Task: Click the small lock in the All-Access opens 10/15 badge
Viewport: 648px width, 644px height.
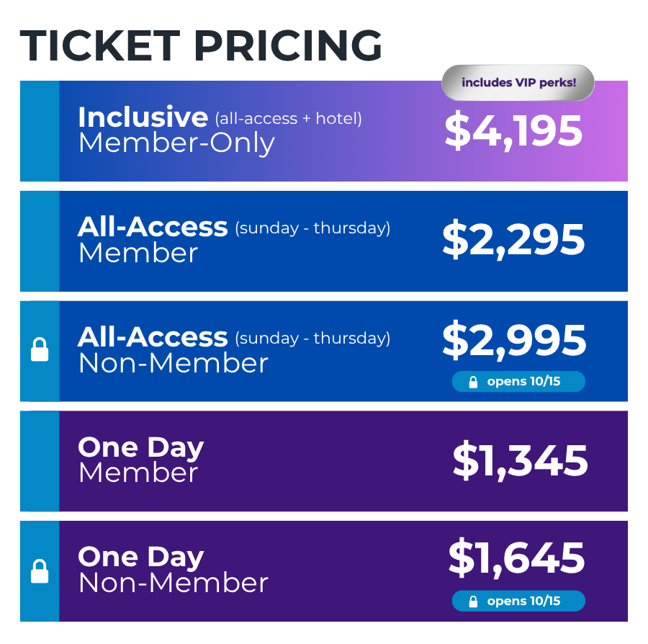Action: (473, 382)
